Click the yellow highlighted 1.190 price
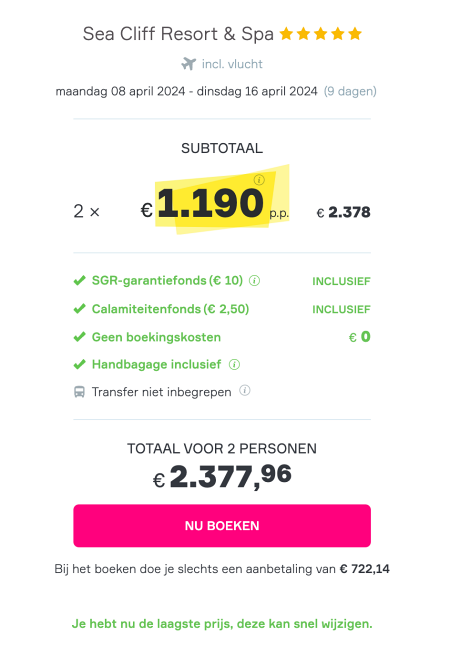This screenshot has height=656, width=450. [x=210, y=202]
